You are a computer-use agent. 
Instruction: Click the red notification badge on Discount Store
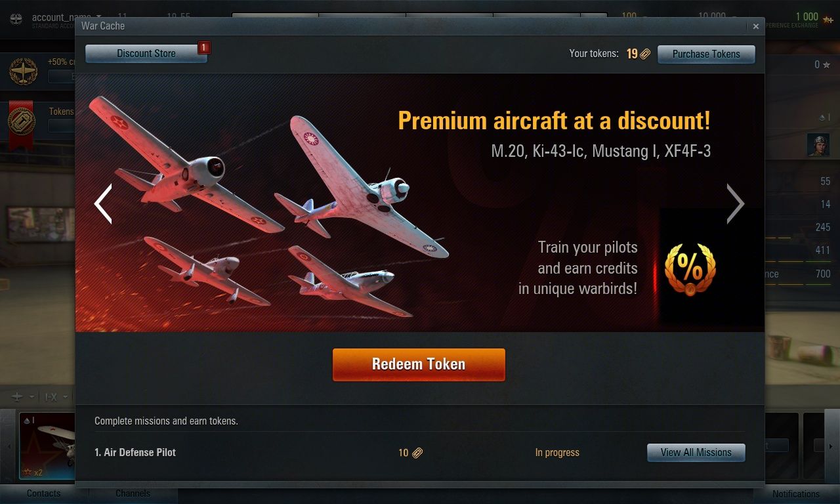203,47
